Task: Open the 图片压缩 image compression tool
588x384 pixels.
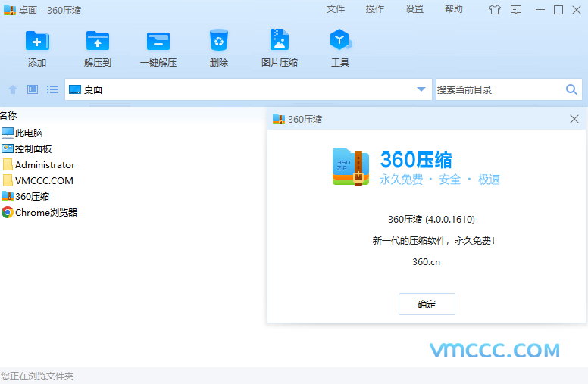Action: click(x=280, y=41)
